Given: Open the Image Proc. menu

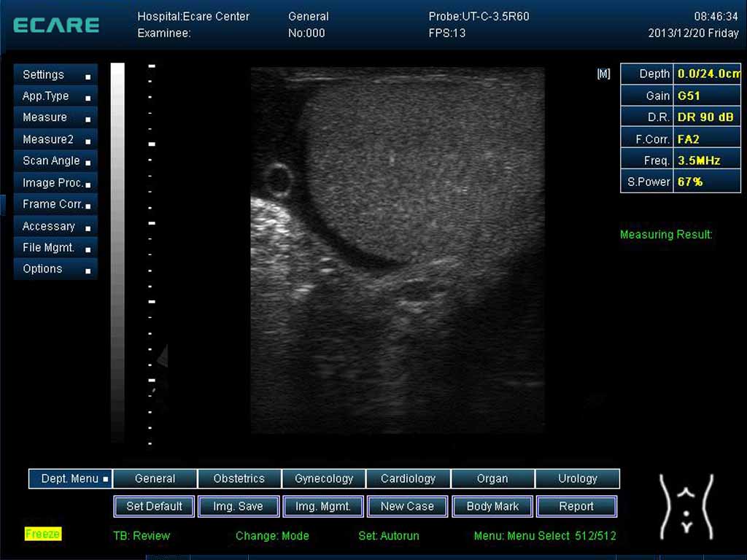Looking at the screenshot, I should (x=55, y=183).
